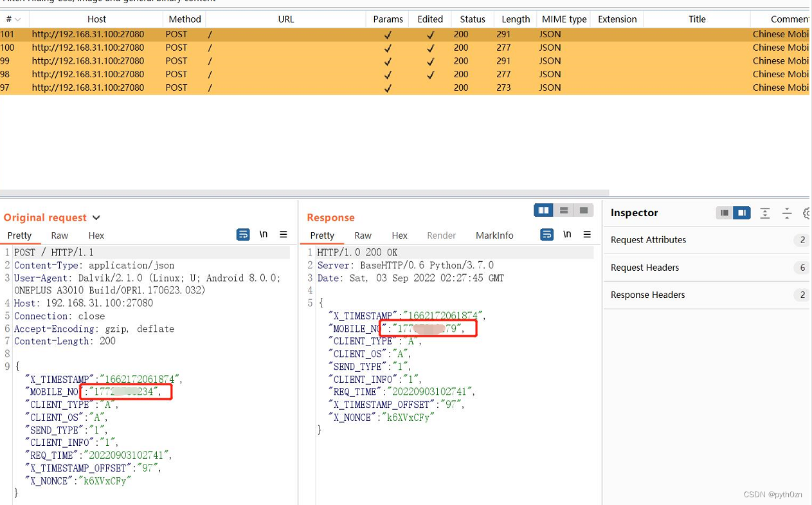Sort by the Params column header

[388, 19]
